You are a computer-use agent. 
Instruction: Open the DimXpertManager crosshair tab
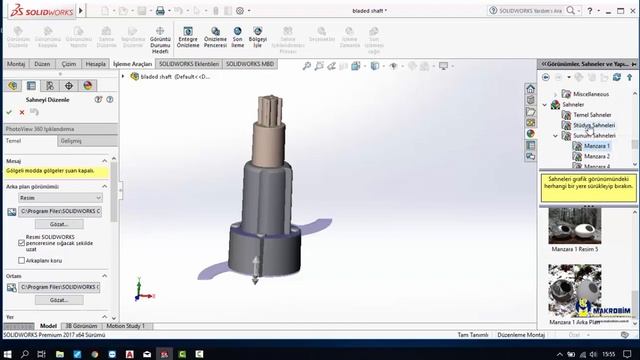69,86
